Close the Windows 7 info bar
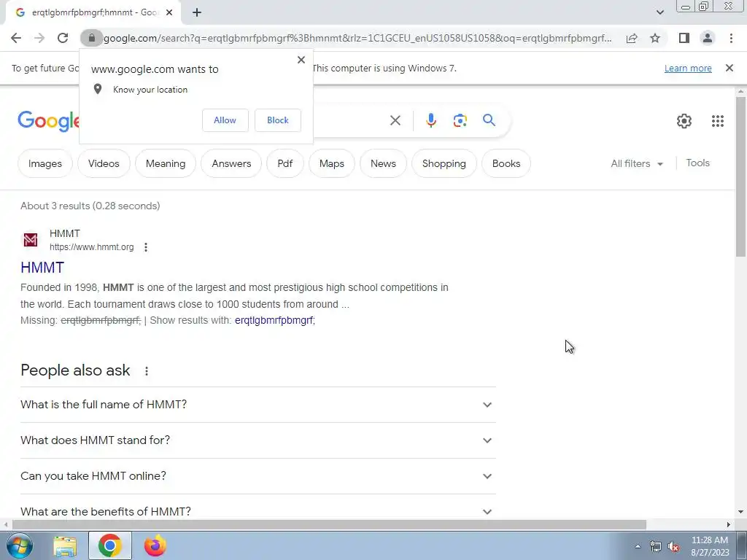This screenshot has width=747, height=560. pyautogui.click(x=729, y=68)
